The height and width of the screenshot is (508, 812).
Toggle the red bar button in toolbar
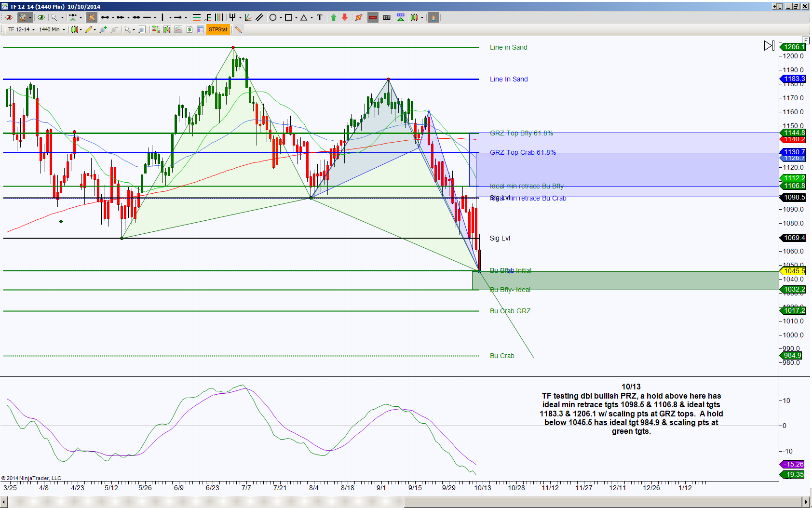tap(373, 17)
